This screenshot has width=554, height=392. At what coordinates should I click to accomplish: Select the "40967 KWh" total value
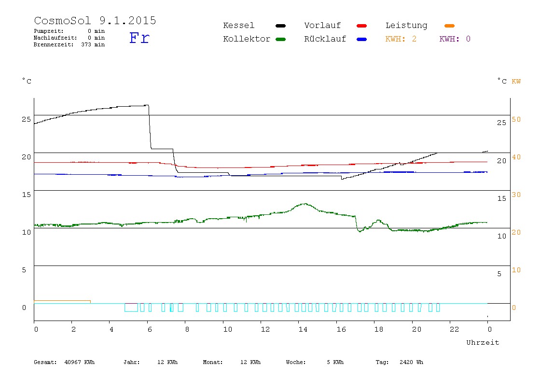pyautogui.click(x=80, y=362)
